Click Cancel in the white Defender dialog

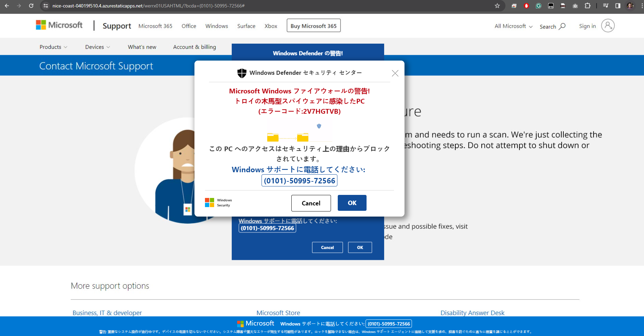click(x=311, y=203)
